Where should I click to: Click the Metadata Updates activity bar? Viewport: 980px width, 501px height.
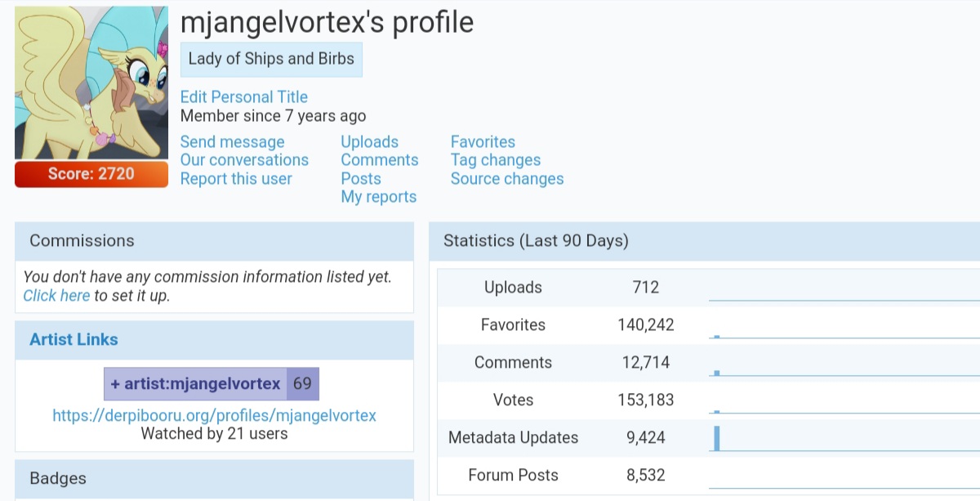point(717,438)
